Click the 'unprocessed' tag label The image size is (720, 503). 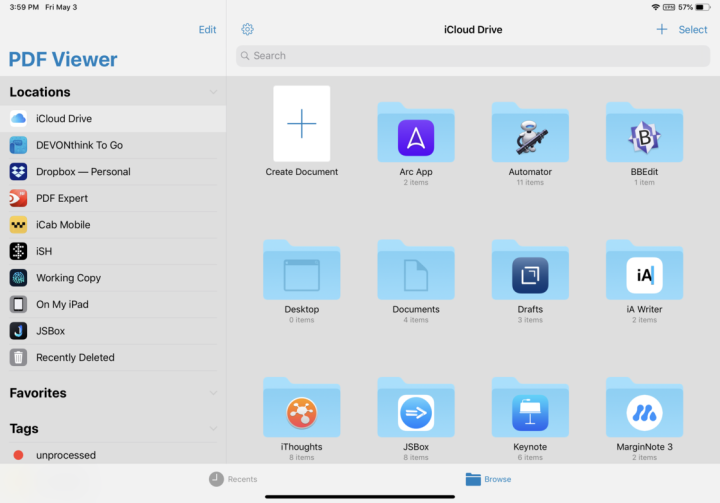(66, 455)
